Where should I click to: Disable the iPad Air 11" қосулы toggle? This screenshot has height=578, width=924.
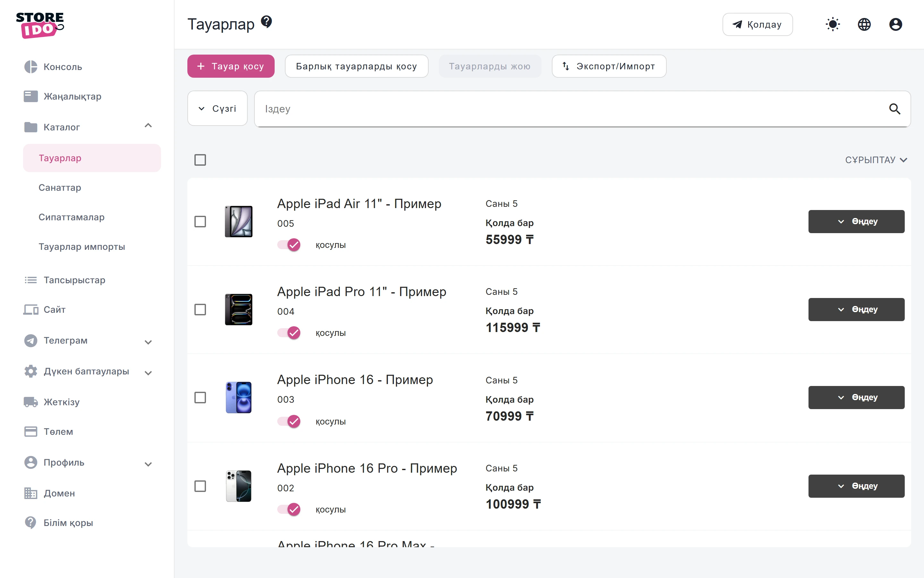pos(289,245)
